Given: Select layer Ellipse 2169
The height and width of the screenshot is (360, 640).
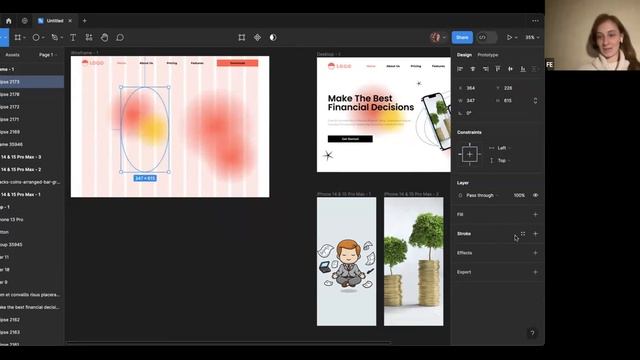Looking at the screenshot, I should (x=32, y=132).
